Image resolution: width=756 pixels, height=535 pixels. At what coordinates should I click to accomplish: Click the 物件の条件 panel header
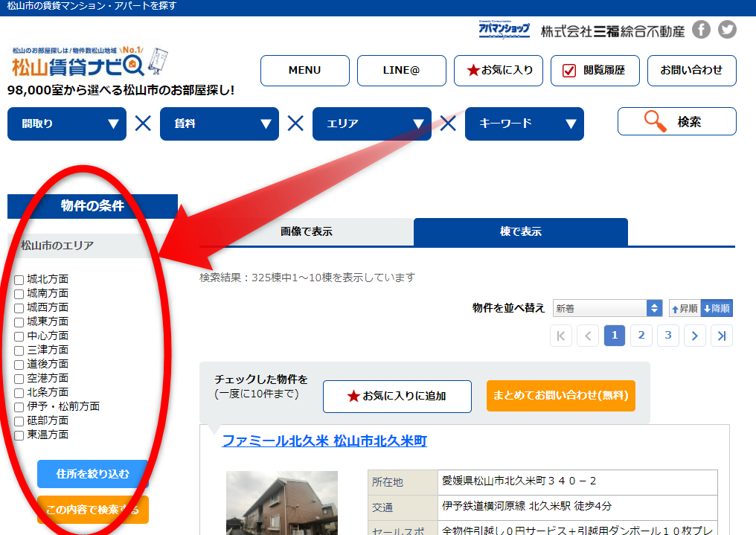92,206
